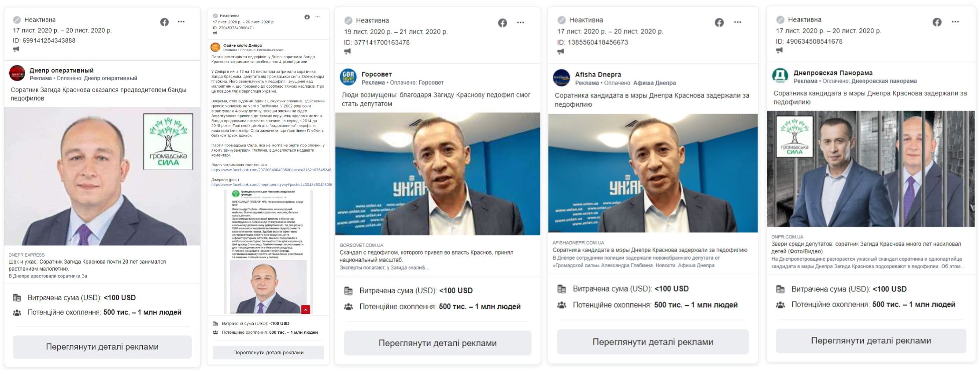View ad details on Afisha Dnepra card
The height and width of the screenshot is (370, 980).
coord(653,342)
